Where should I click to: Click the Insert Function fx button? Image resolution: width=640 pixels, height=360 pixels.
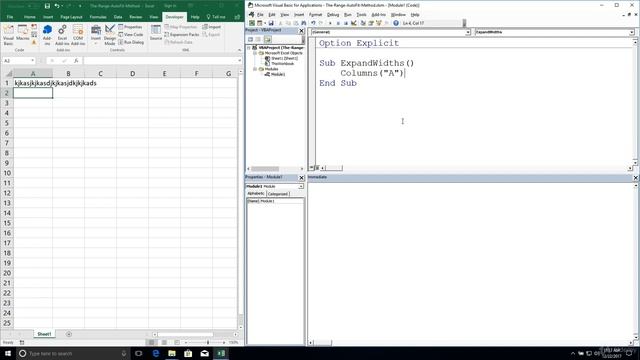(x=76, y=61)
